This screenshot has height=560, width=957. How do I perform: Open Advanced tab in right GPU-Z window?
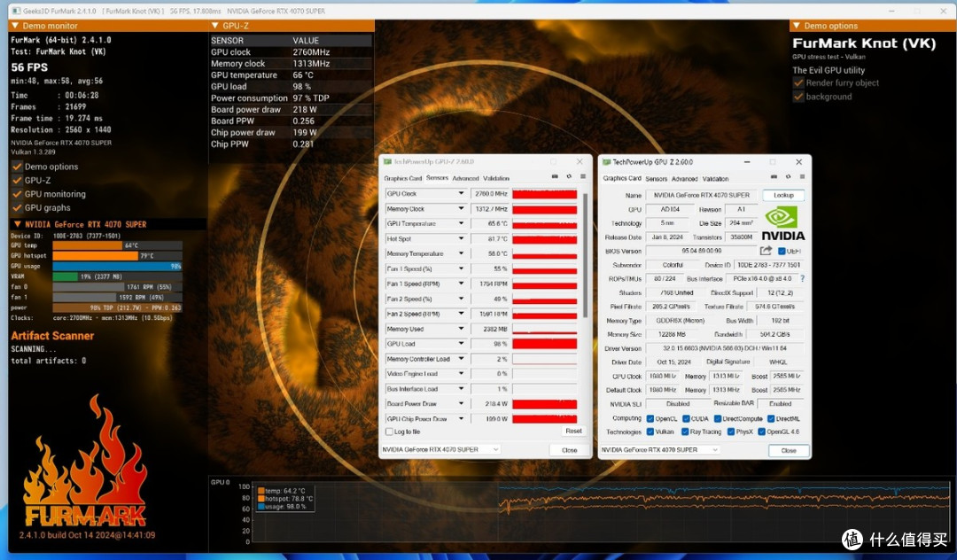point(685,179)
